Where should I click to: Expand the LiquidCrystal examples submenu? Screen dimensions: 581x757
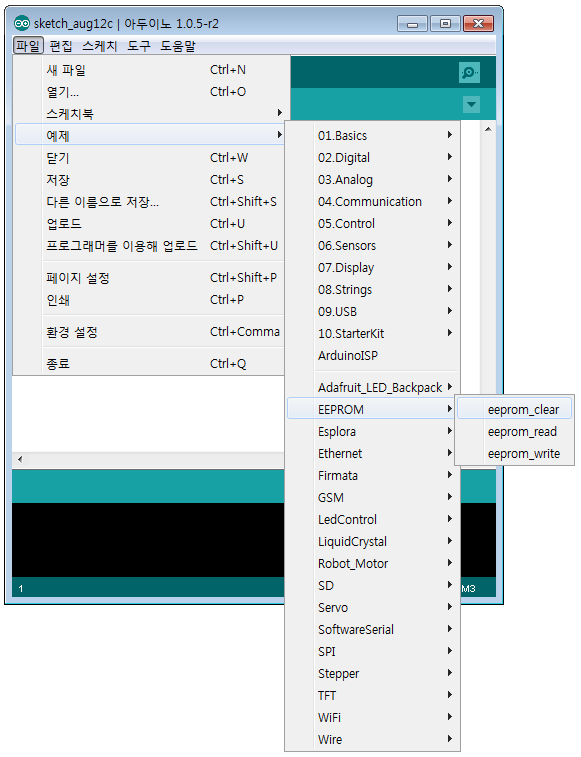tap(372, 542)
